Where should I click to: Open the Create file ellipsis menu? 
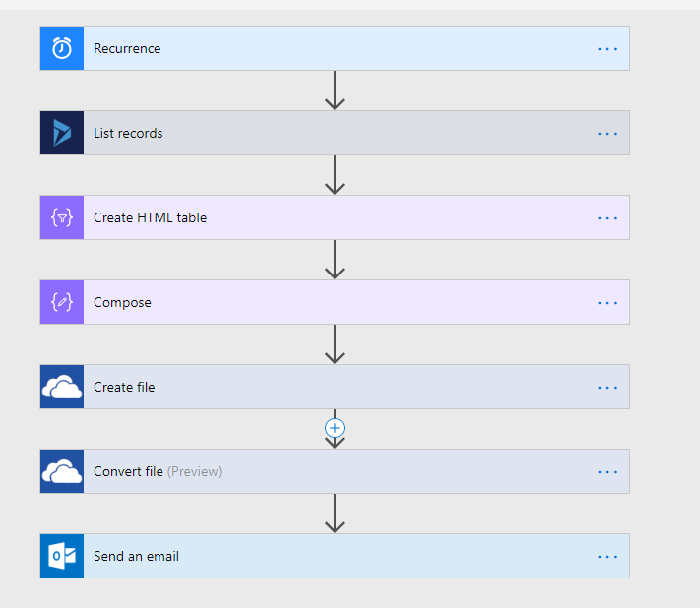pos(607,388)
